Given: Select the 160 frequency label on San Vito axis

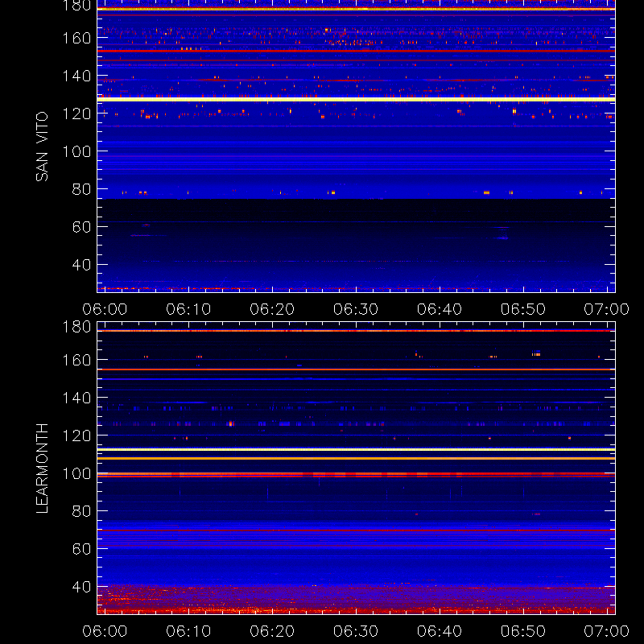Looking at the screenshot, I should coord(76,38).
